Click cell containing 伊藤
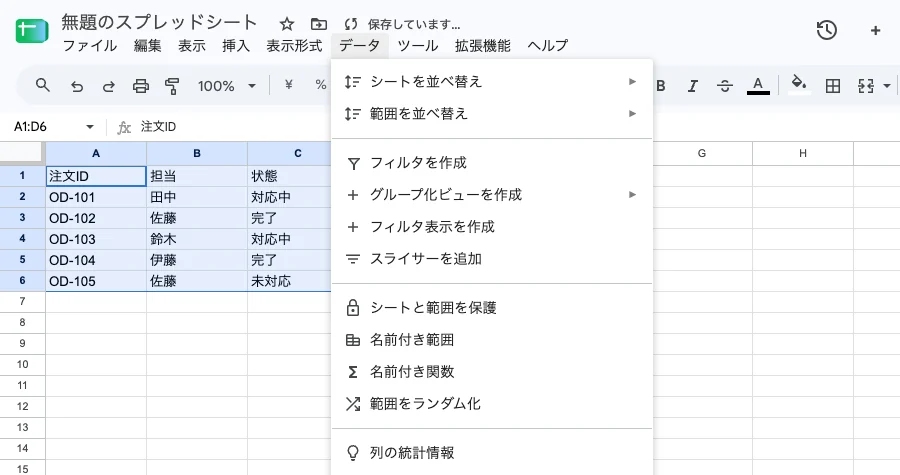Screen dimensions: 900x475 pyautogui.click(x=197, y=260)
